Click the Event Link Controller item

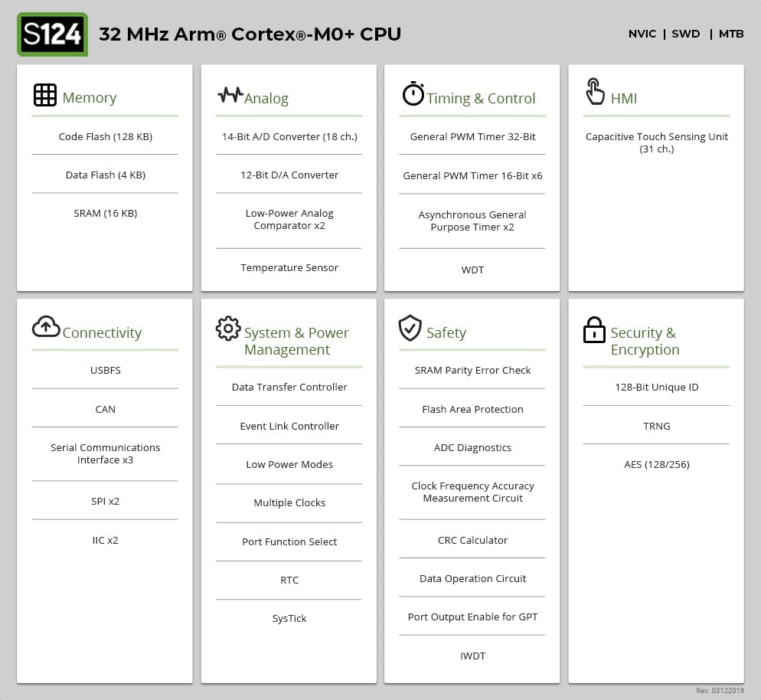point(289,426)
